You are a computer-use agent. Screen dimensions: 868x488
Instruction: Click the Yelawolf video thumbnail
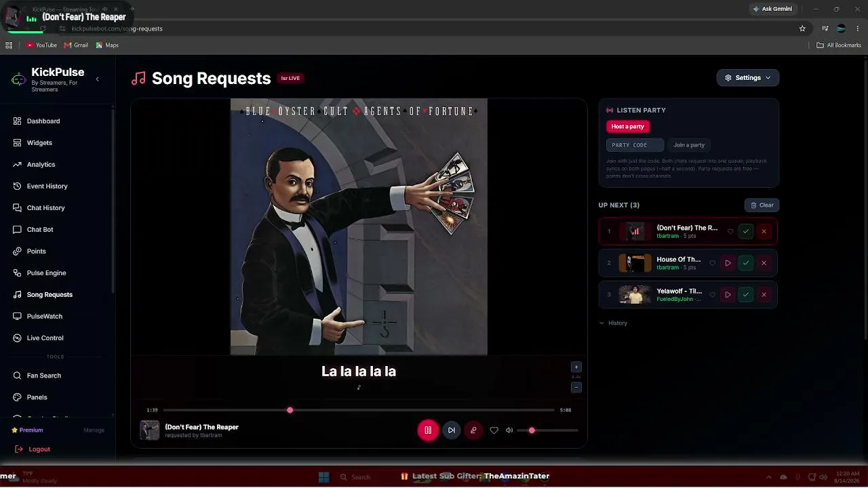pos(635,295)
